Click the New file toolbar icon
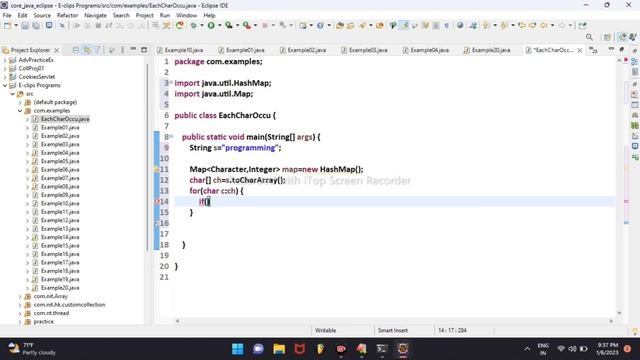This screenshot has height=360, width=640. 7,25
